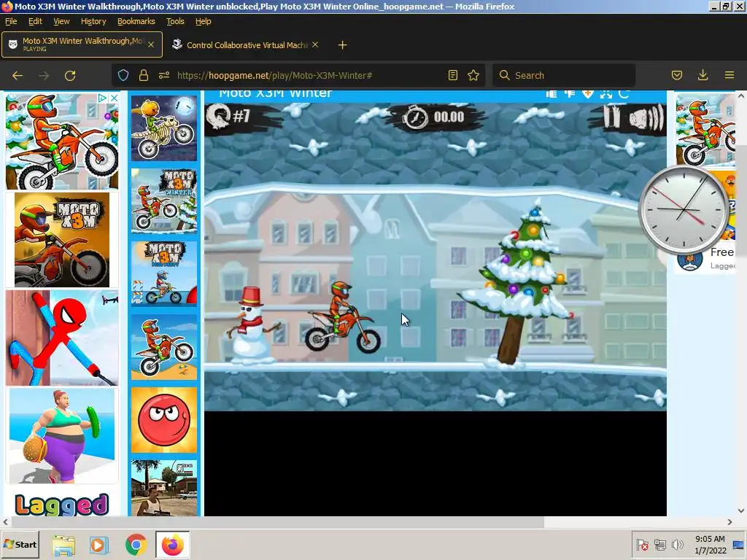
Task: Open Google Chrome from the taskbar
Action: pos(136,545)
